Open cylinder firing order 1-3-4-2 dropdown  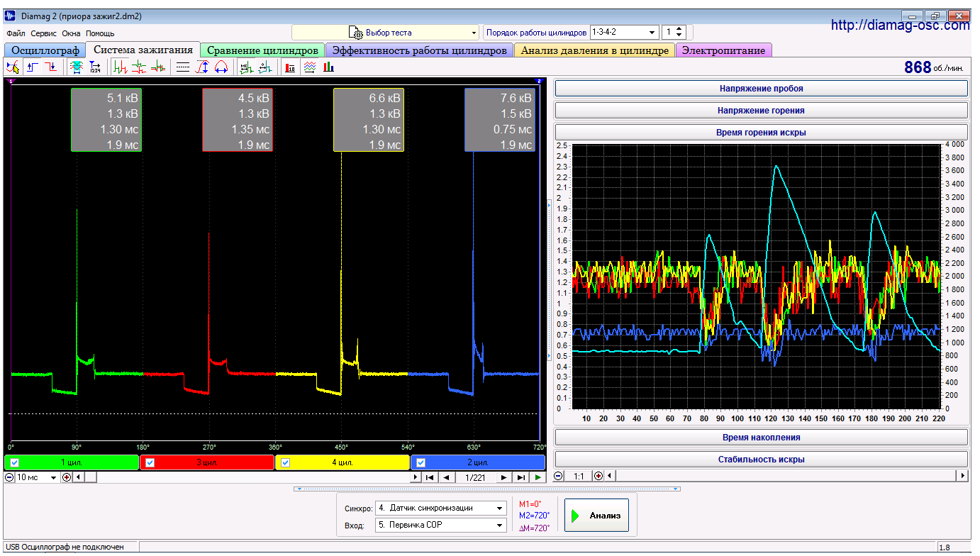pyautogui.click(x=625, y=33)
